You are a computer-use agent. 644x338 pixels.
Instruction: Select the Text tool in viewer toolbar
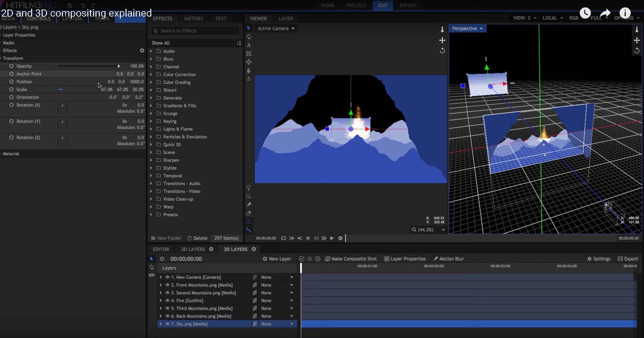(249, 45)
